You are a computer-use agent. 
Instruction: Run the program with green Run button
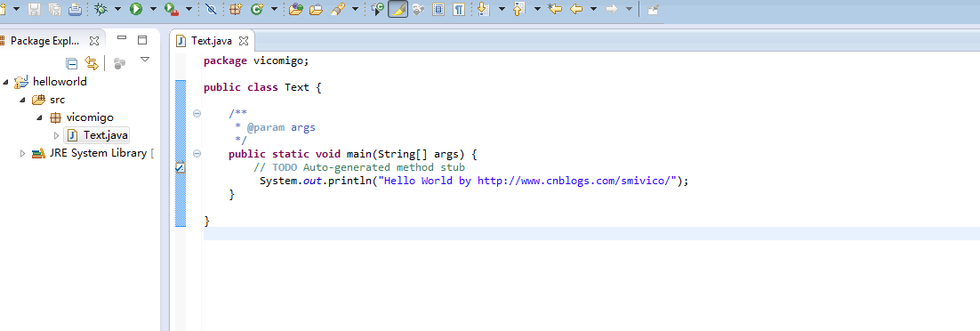click(136, 9)
